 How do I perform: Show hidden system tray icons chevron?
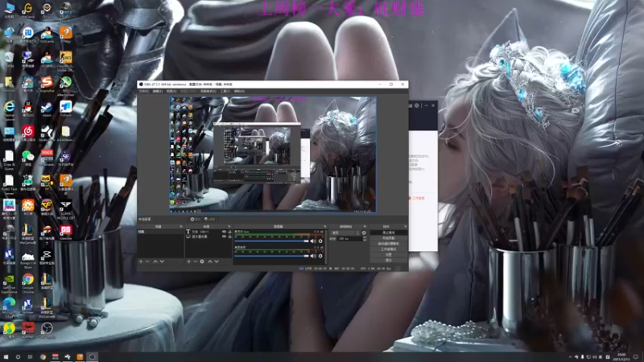570,357
